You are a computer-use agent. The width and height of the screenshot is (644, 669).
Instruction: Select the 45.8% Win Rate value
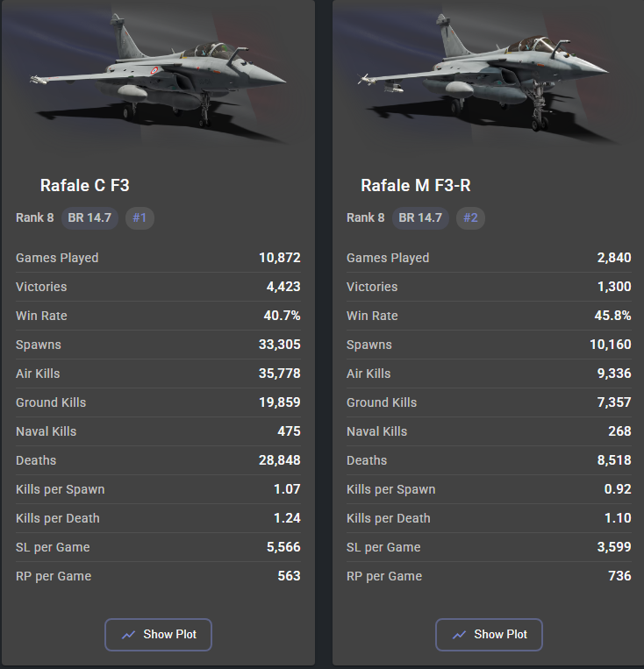tap(612, 316)
